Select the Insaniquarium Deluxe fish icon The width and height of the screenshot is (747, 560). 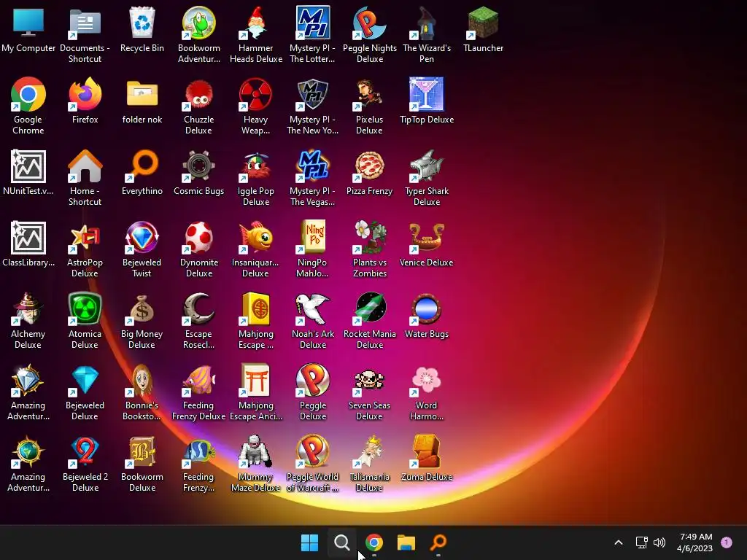(255, 237)
